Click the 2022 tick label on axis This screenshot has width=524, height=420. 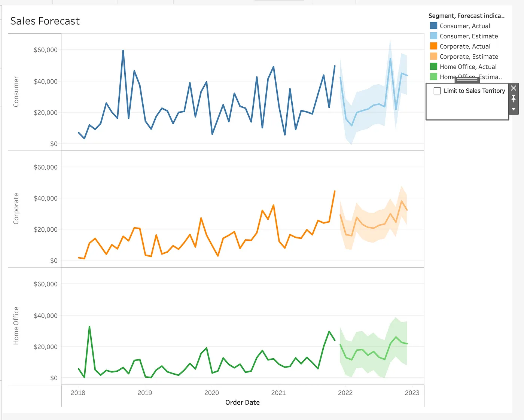[x=345, y=393]
